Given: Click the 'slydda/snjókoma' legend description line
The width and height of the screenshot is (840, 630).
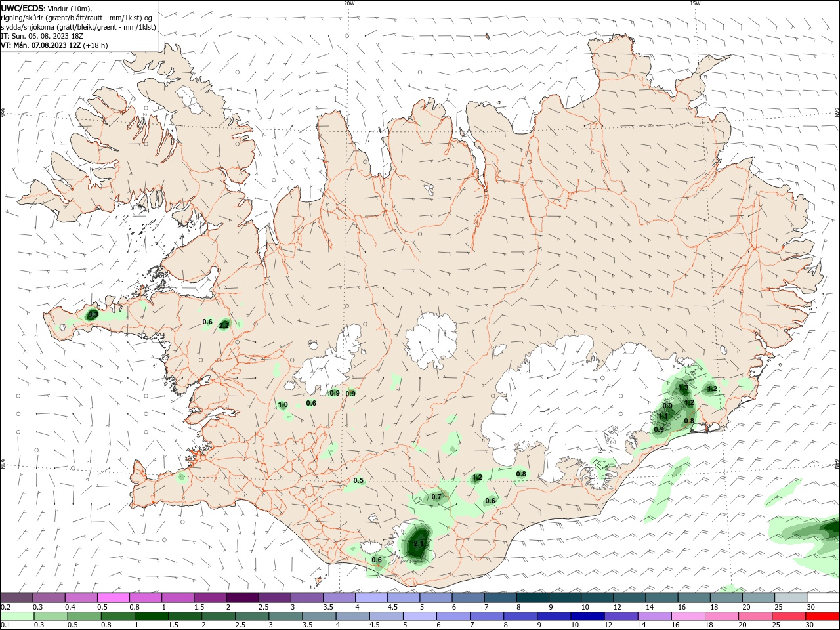Looking at the screenshot, I should click(x=78, y=27).
